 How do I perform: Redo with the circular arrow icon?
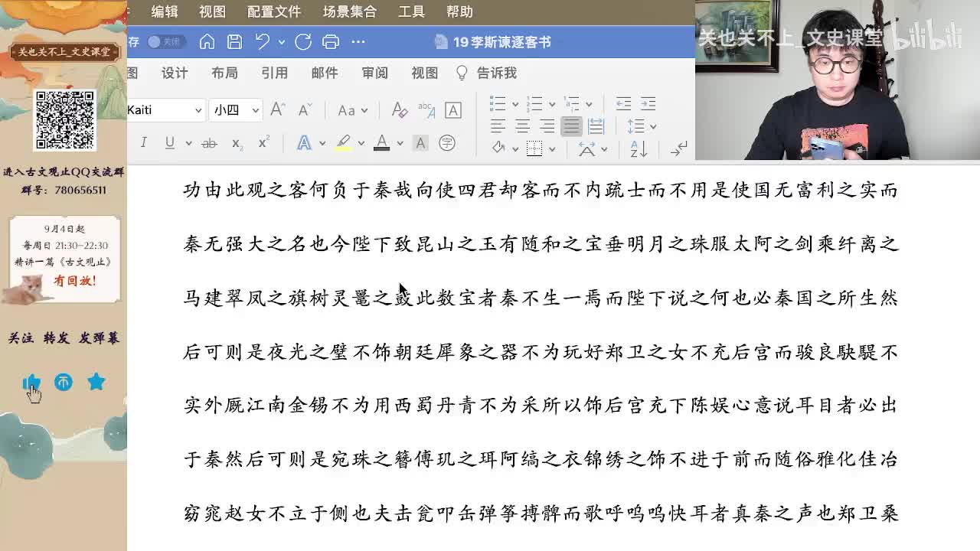tap(303, 41)
